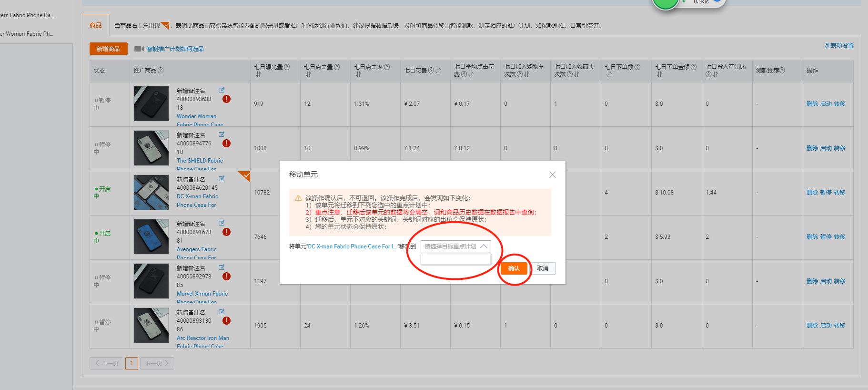
Task: Open Avengers Fabric Phone Case link
Action: click(x=196, y=253)
